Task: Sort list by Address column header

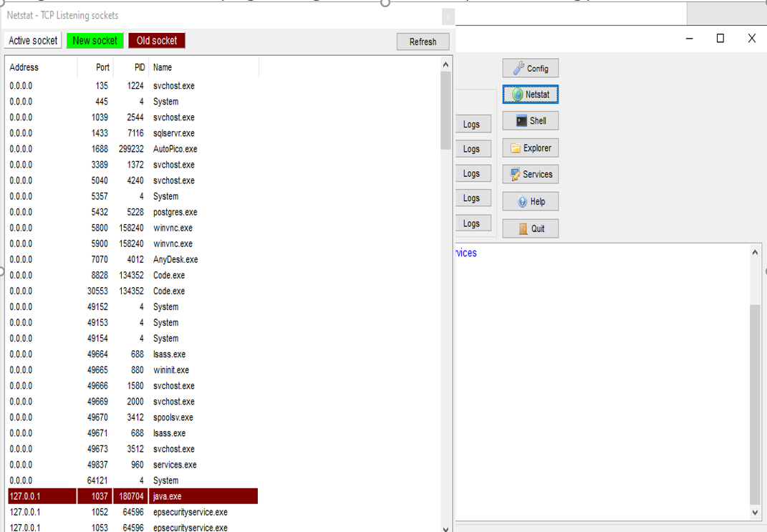Action: click(x=42, y=67)
